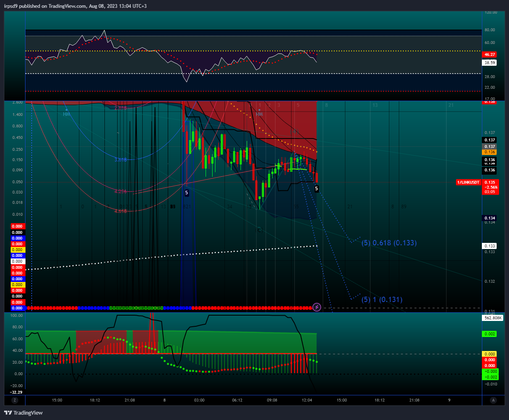The image size is (509, 420).
Task: Click the (5) 1 (0.131) projection label
Action: click(x=382, y=300)
